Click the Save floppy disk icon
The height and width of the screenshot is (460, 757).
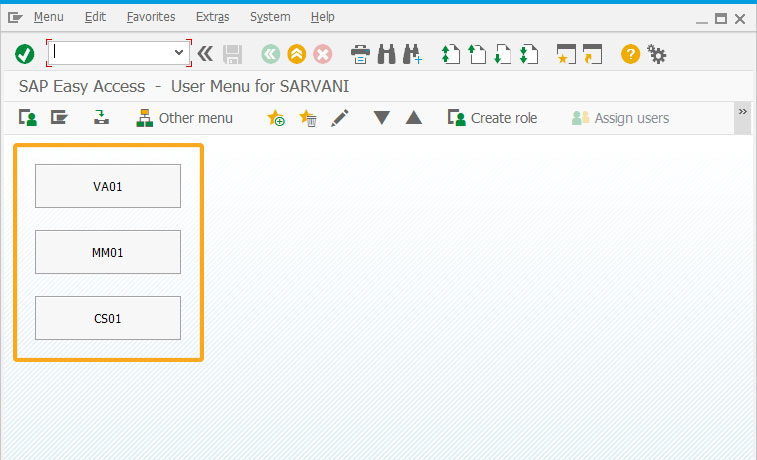233,54
